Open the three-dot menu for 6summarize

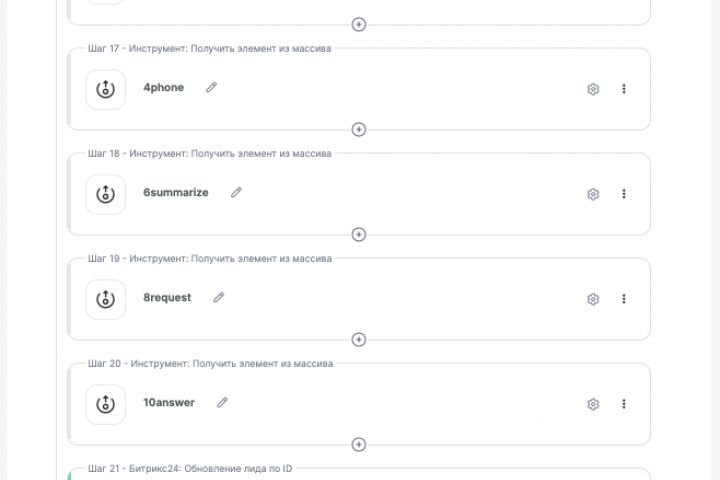[624, 194]
